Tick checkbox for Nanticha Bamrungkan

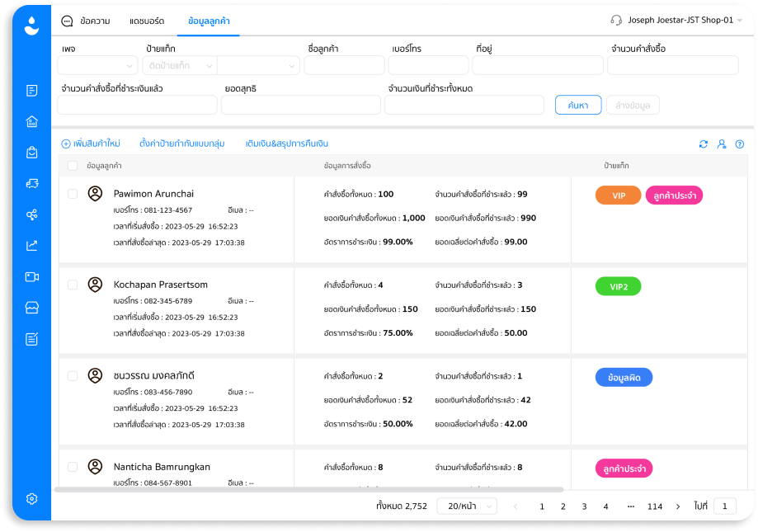(x=73, y=466)
